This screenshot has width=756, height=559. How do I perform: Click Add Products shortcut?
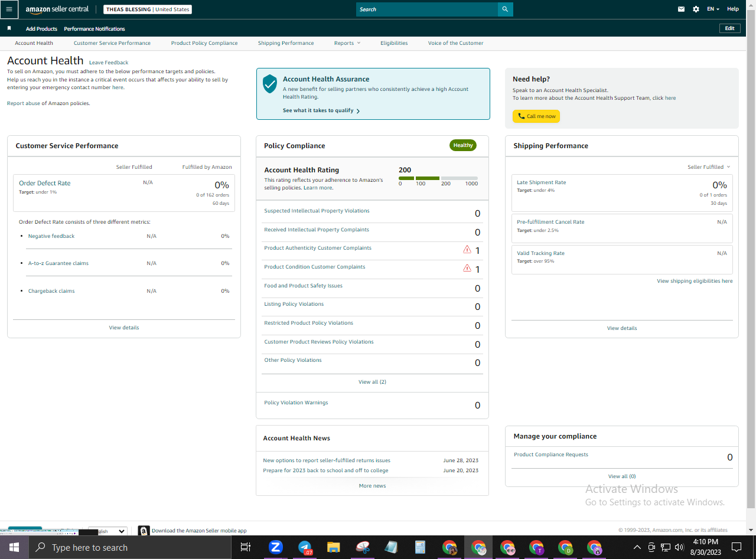(x=41, y=29)
